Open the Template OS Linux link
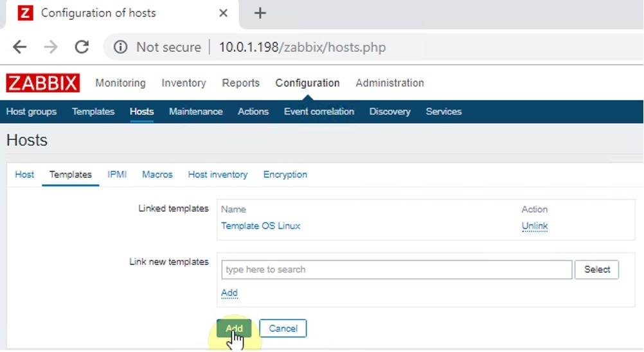644x352 pixels. [x=260, y=226]
